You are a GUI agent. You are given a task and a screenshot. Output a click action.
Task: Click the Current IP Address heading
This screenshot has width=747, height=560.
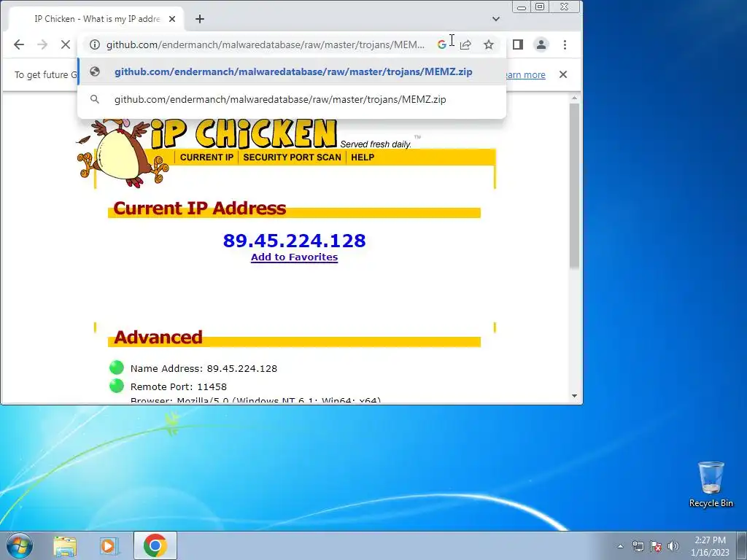pos(200,208)
